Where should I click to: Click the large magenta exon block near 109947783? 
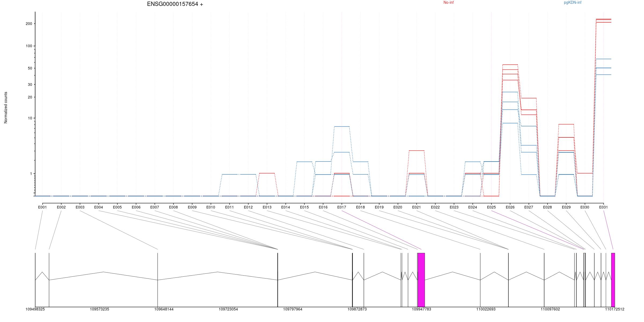tap(421, 280)
